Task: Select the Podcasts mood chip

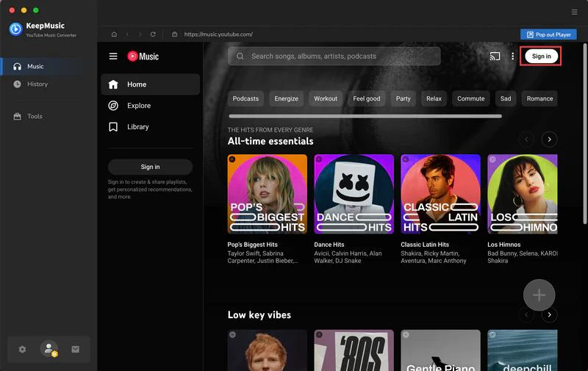Action: [245, 98]
